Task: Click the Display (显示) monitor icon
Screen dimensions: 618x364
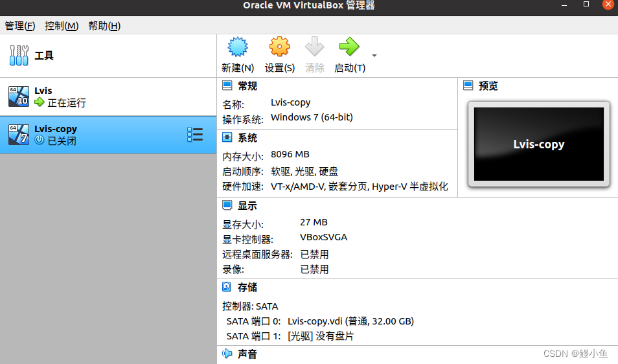Action: (227, 205)
